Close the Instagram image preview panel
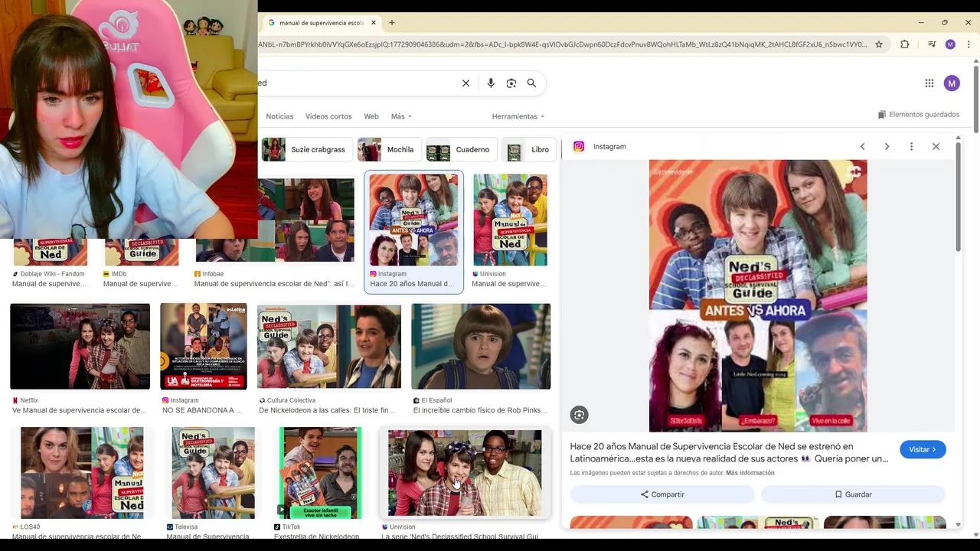The image size is (980, 551). pos(936,146)
